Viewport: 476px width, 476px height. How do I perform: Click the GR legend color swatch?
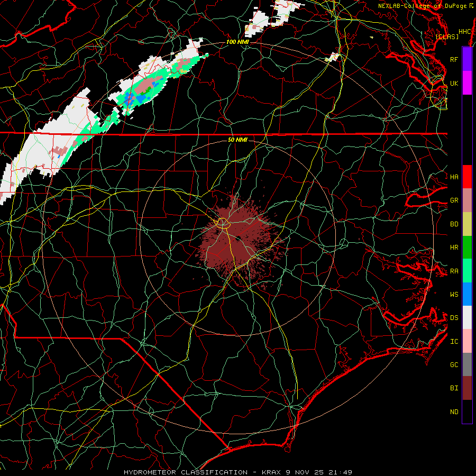click(467, 200)
